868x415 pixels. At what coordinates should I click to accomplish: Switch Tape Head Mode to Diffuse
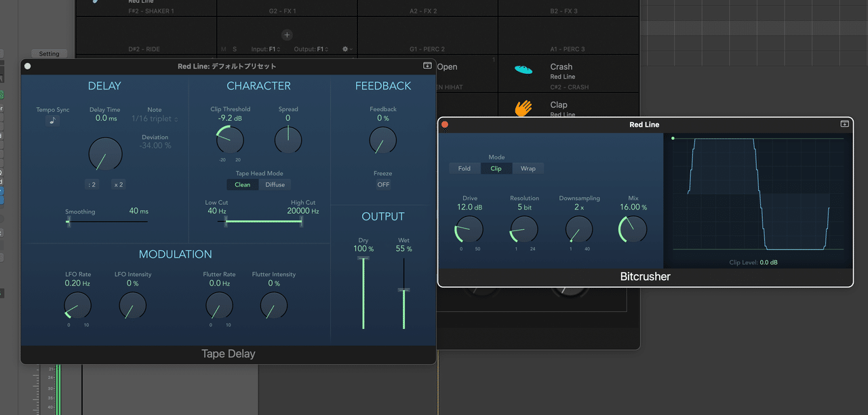(275, 184)
